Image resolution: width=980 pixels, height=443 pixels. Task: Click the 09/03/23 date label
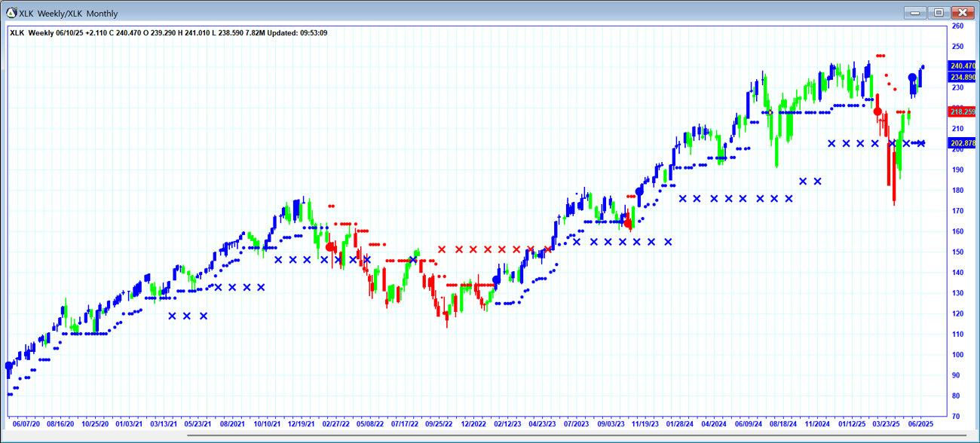click(x=611, y=423)
